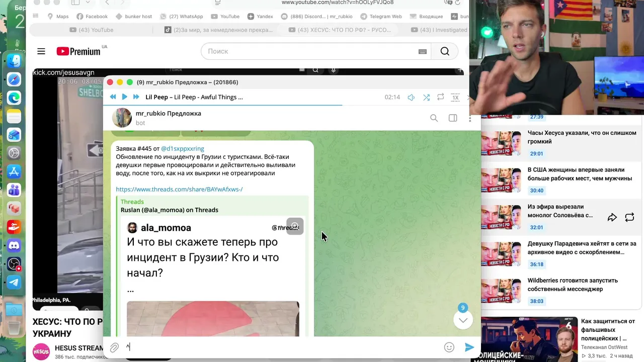Open the threads.com share link
The height and width of the screenshot is (362, 644).
(179, 189)
